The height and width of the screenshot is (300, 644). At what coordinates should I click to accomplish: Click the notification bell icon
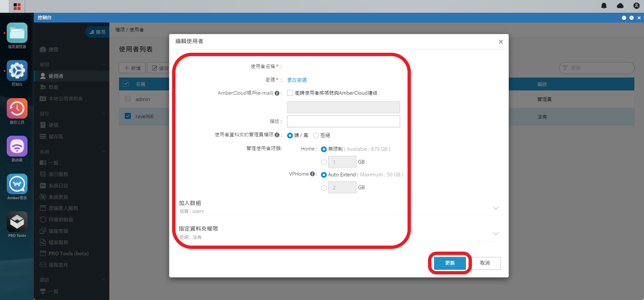pyautogui.click(x=604, y=6)
